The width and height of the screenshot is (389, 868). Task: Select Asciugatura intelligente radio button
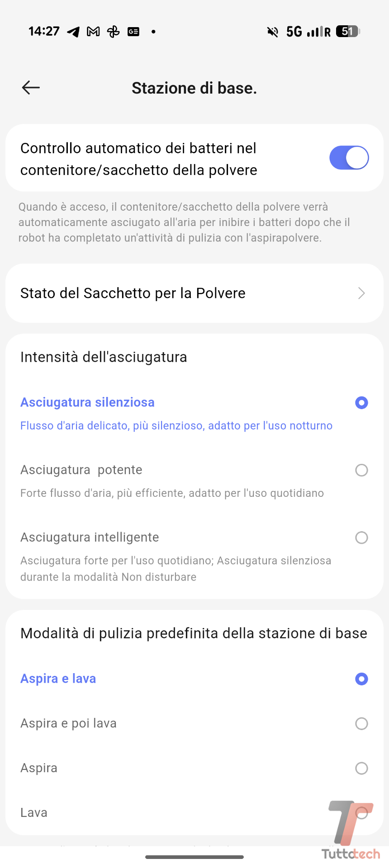point(361,538)
